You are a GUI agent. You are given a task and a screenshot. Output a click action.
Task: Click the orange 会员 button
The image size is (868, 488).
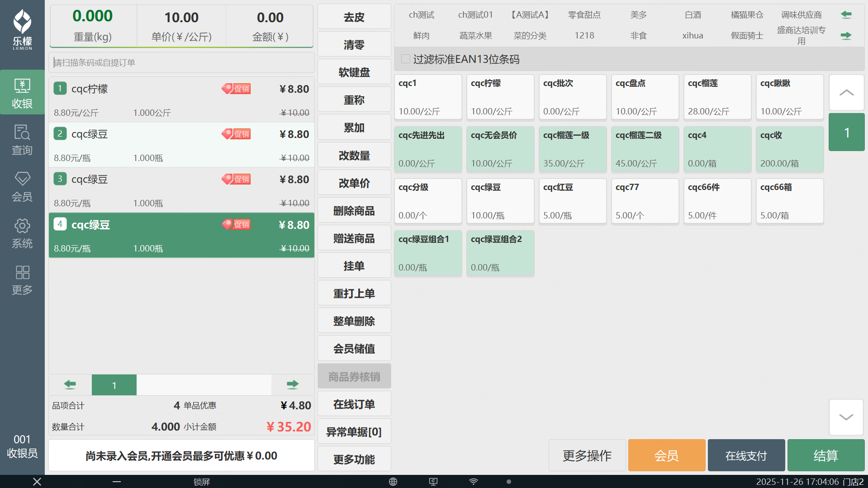(x=667, y=455)
